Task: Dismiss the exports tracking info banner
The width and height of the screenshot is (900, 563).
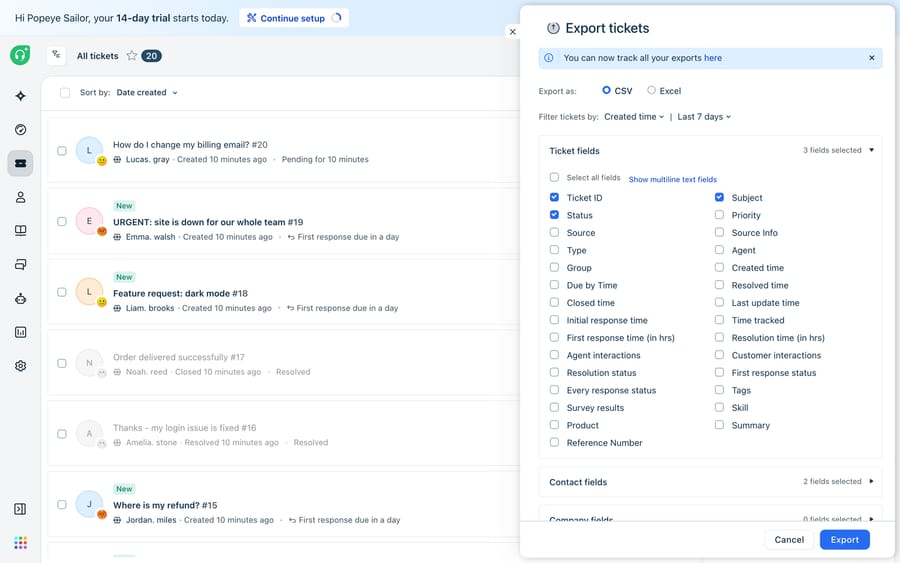Action: pyautogui.click(x=871, y=58)
